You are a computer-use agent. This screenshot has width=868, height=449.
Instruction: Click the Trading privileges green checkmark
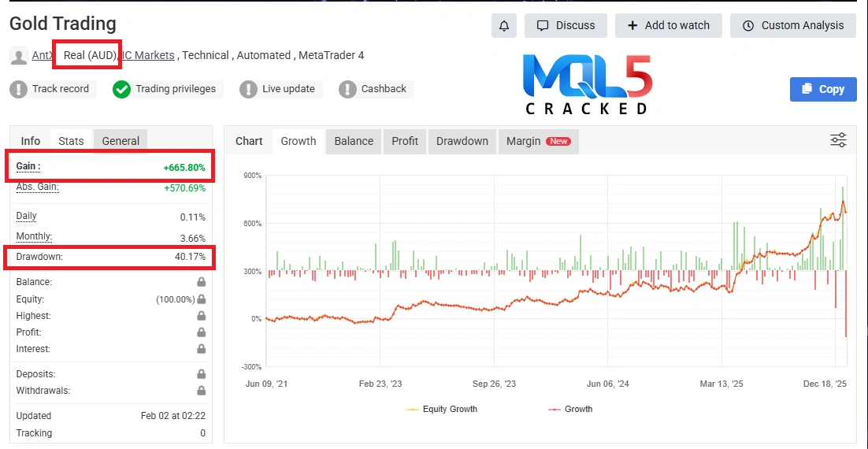tap(121, 89)
